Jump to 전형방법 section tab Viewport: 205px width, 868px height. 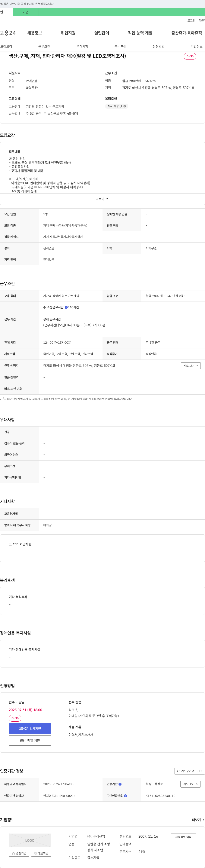point(158,46)
